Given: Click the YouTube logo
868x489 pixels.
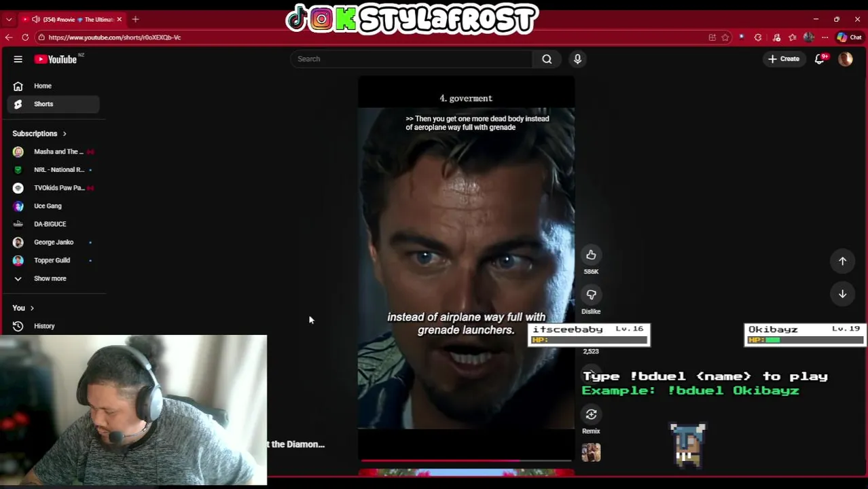Looking at the screenshot, I should (56, 59).
